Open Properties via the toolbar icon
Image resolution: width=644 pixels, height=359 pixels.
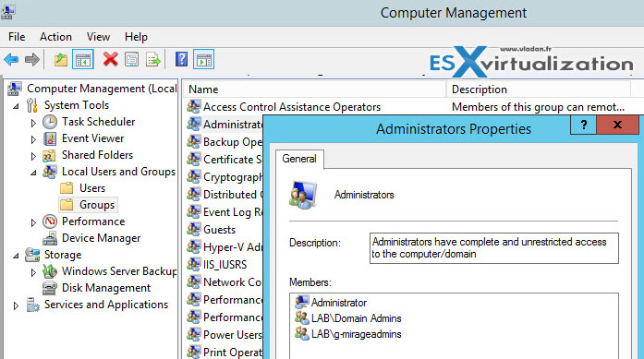tap(132, 60)
